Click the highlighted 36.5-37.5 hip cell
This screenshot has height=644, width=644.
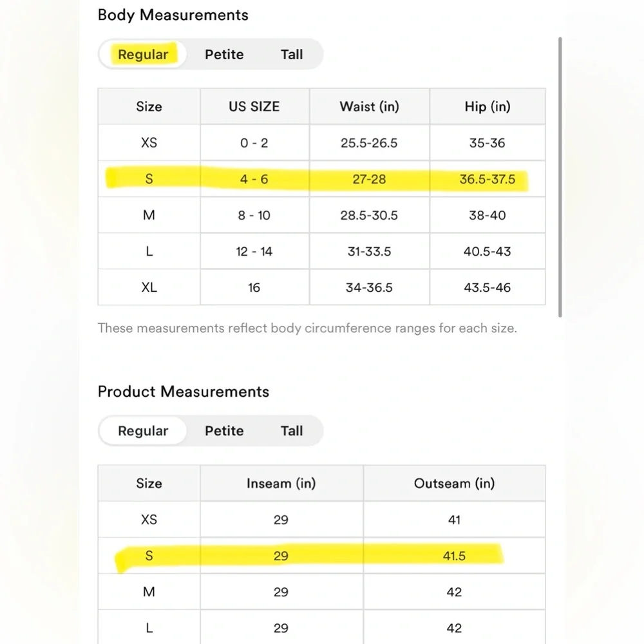coord(487,179)
